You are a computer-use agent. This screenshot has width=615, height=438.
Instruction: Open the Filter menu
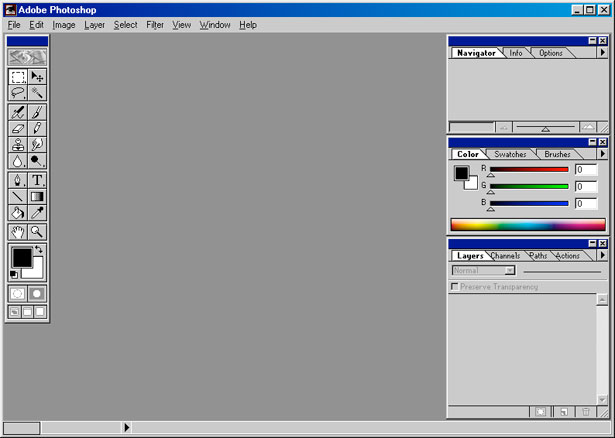(x=155, y=24)
